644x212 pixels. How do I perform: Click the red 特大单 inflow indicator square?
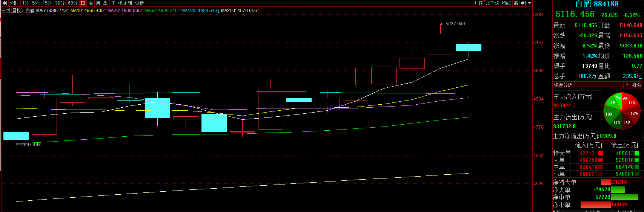601,154
